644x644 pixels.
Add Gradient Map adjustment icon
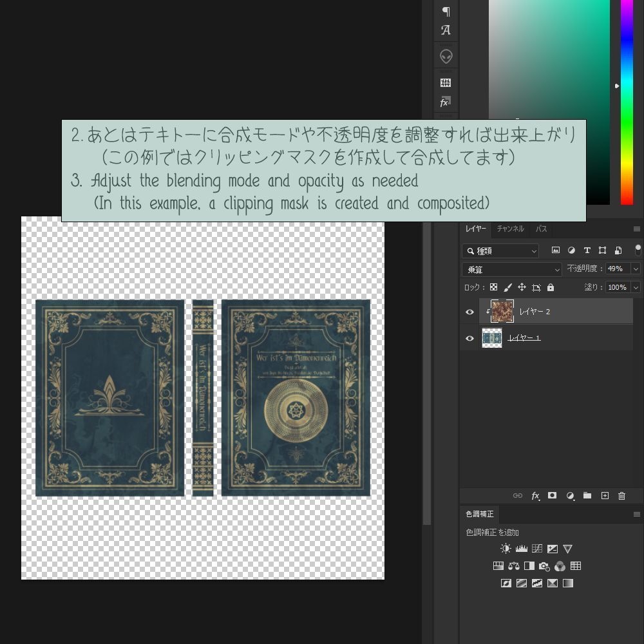[568, 583]
